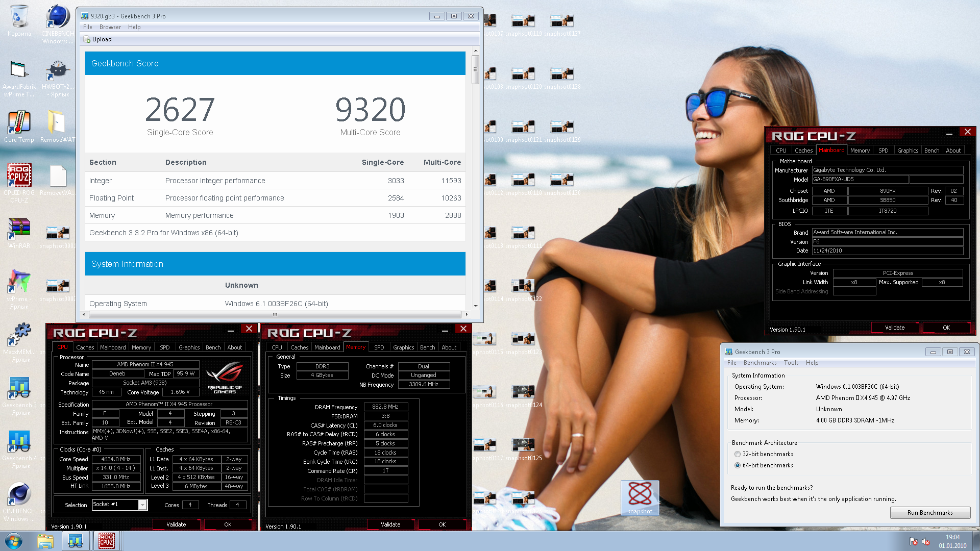Viewport: 980px width, 551px height.
Task: Click the Upload icon in Geekbench toolbar
Action: pyautogui.click(x=87, y=39)
